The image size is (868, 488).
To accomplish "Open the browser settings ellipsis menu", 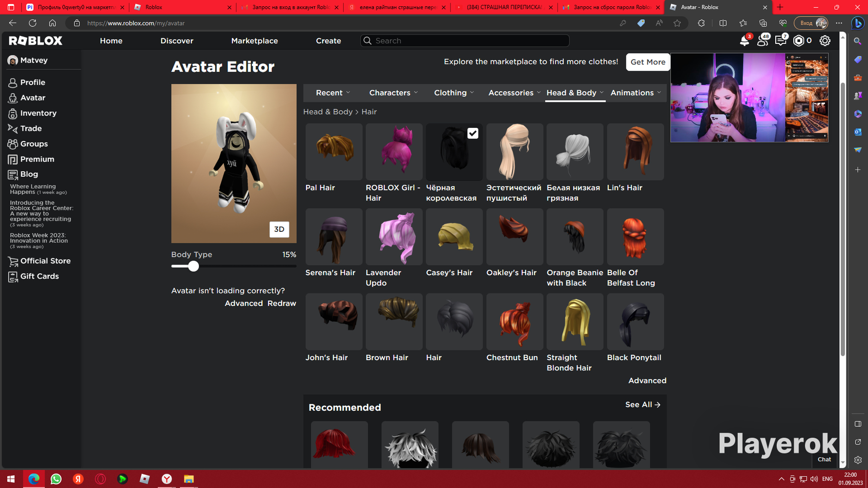I will [839, 23].
